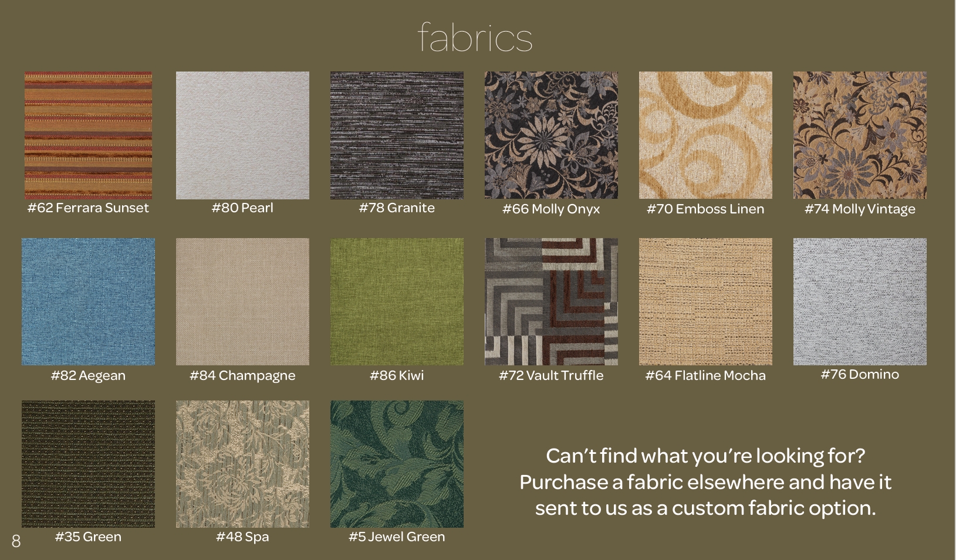Click the custom fabric option message text
The image size is (956, 560).
click(x=705, y=482)
